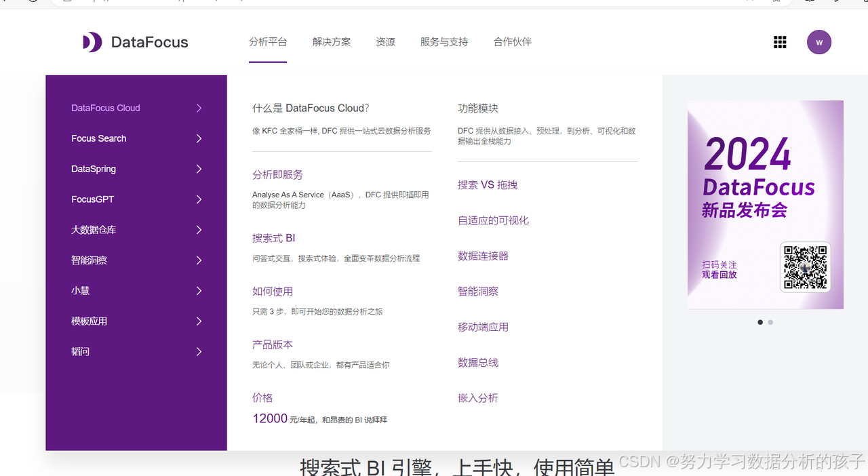Click the 问答式交互，搜索式体验 description
868x476 pixels.
coord(336,258)
